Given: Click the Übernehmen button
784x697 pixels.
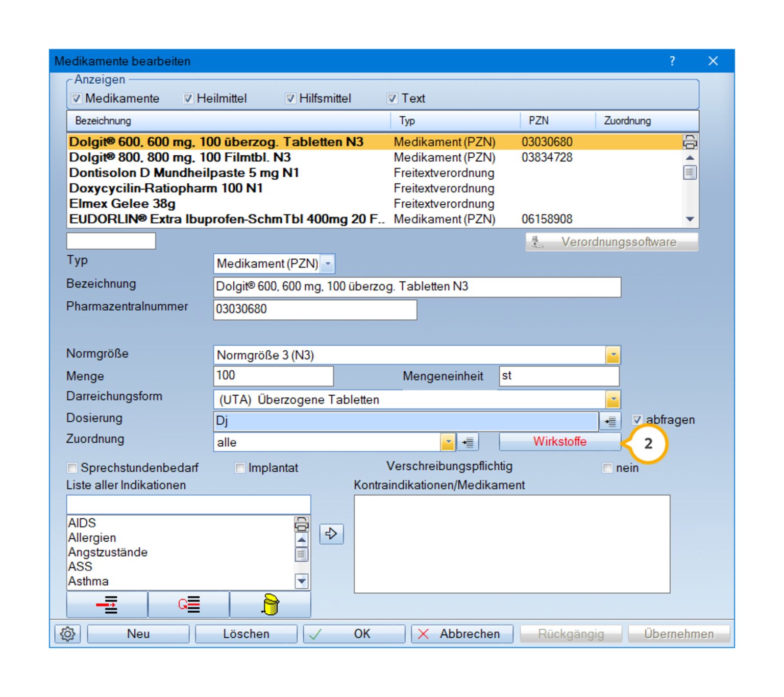Looking at the screenshot, I should click(679, 634).
